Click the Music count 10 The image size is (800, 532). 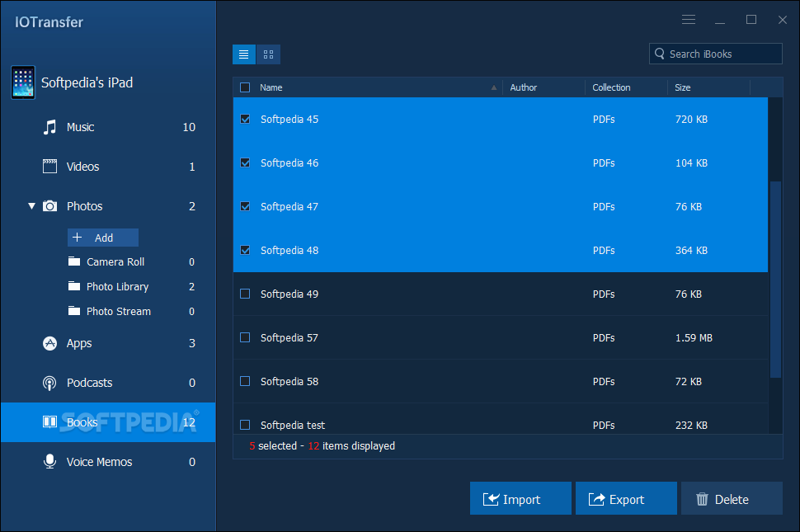[x=190, y=127]
